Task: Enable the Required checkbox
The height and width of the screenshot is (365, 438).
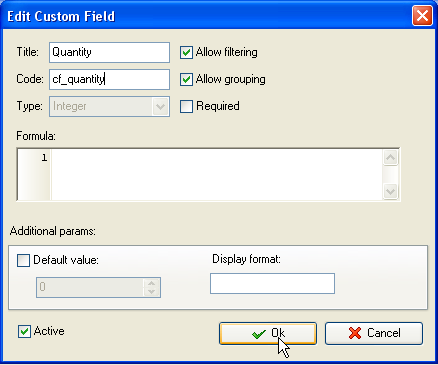Action: [186, 106]
